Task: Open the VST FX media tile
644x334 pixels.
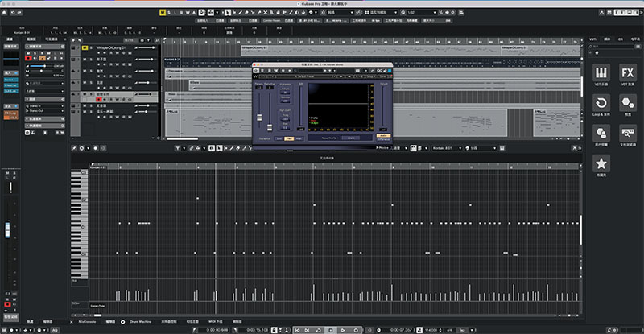Action: (x=628, y=72)
